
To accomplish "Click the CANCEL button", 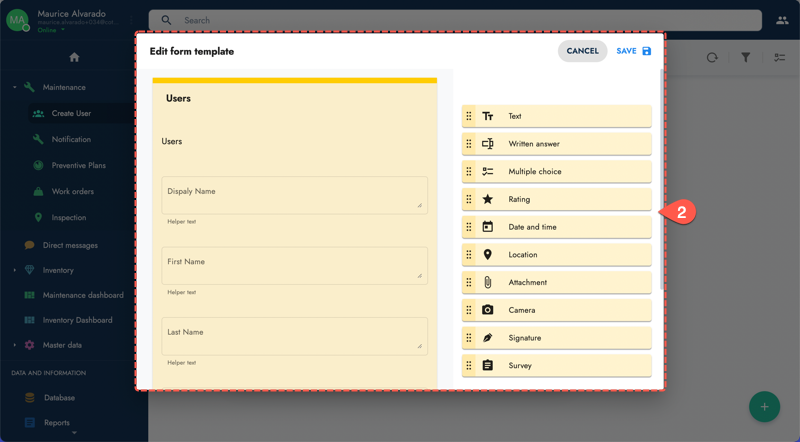I will [x=582, y=51].
